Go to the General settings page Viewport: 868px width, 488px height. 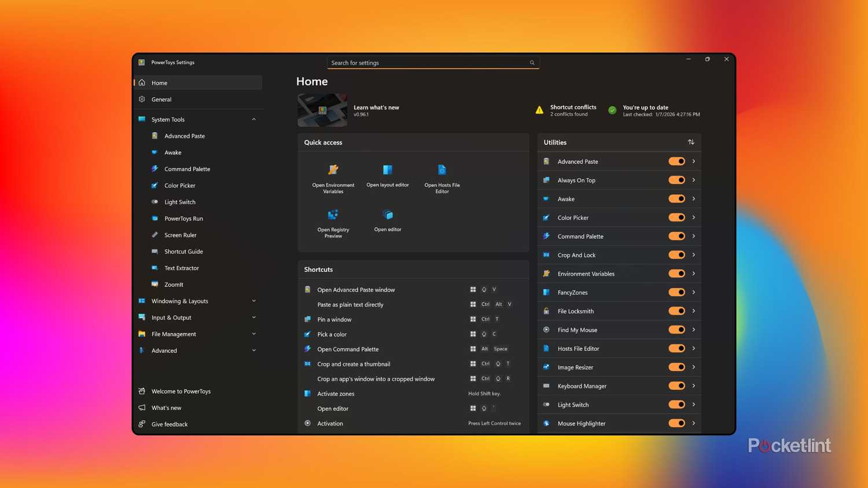pyautogui.click(x=161, y=99)
